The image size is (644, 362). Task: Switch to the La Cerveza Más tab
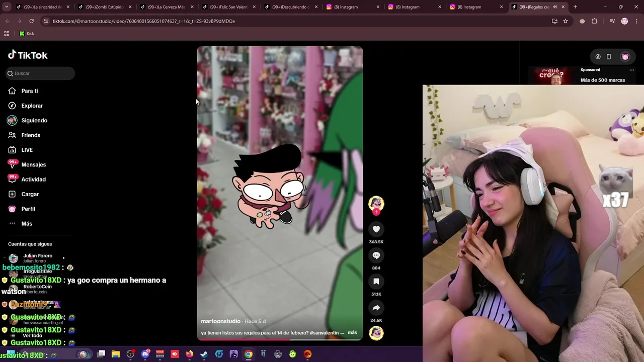(x=167, y=7)
